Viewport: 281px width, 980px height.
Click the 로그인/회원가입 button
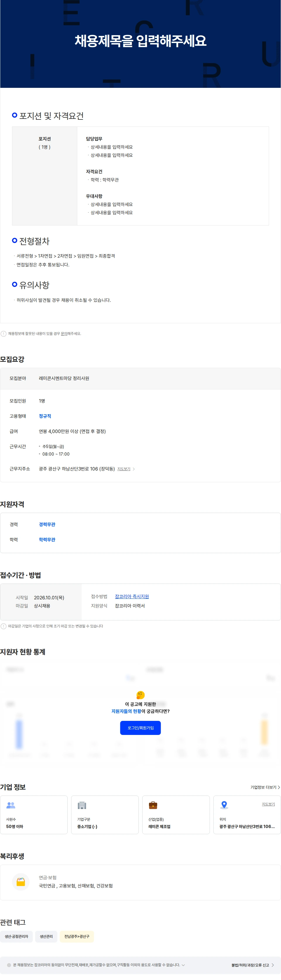coord(140,727)
